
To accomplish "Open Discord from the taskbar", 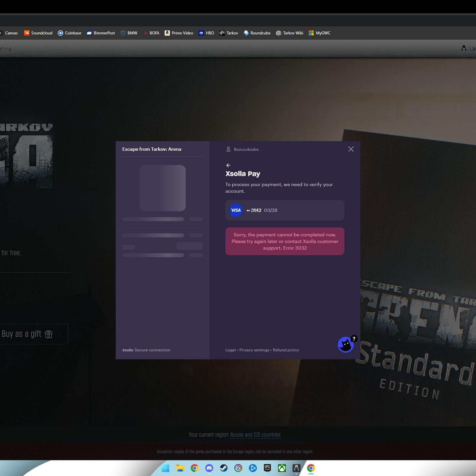I will click(209, 468).
